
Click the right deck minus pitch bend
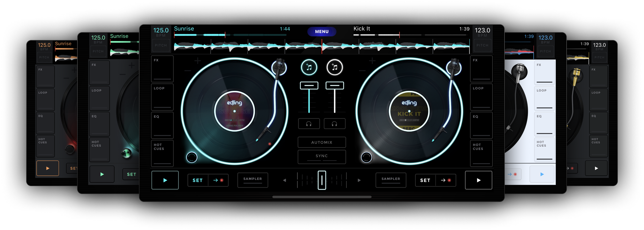362,71
